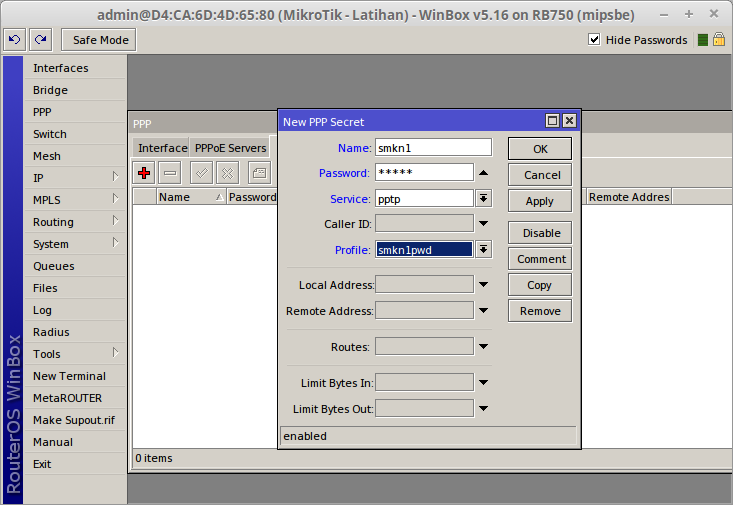Expand the Limit Bytes Out field

(483, 408)
